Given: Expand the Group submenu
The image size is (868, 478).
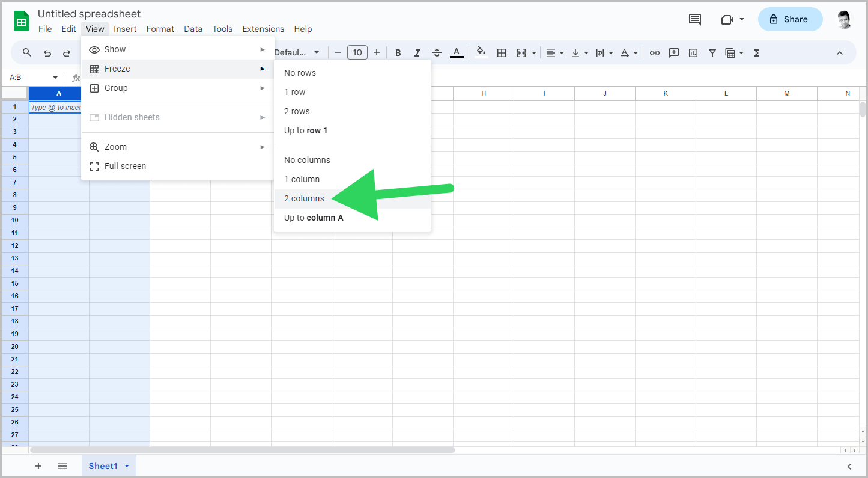Looking at the screenshot, I should pyautogui.click(x=178, y=88).
